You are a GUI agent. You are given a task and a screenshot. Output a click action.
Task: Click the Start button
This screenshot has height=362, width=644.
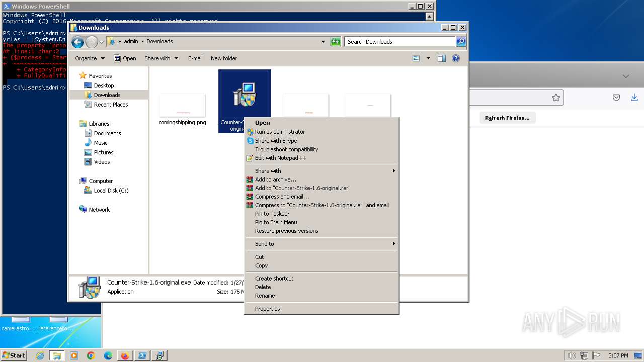pyautogui.click(x=14, y=355)
